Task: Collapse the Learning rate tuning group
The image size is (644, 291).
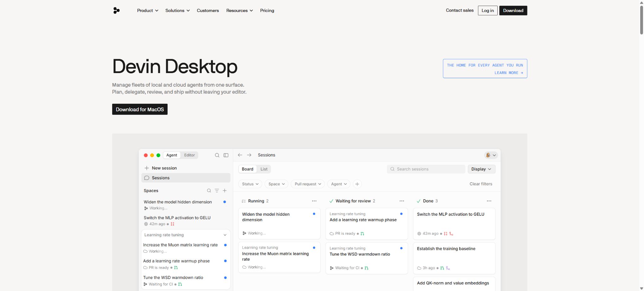Action: pos(225,235)
